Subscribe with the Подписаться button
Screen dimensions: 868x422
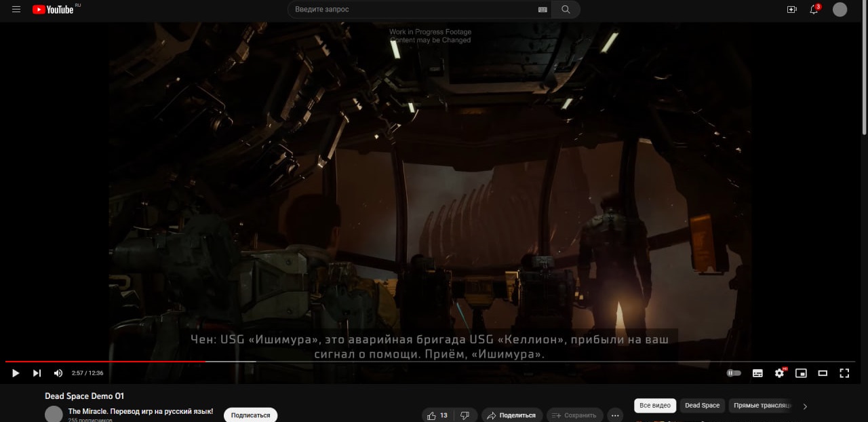click(x=250, y=415)
